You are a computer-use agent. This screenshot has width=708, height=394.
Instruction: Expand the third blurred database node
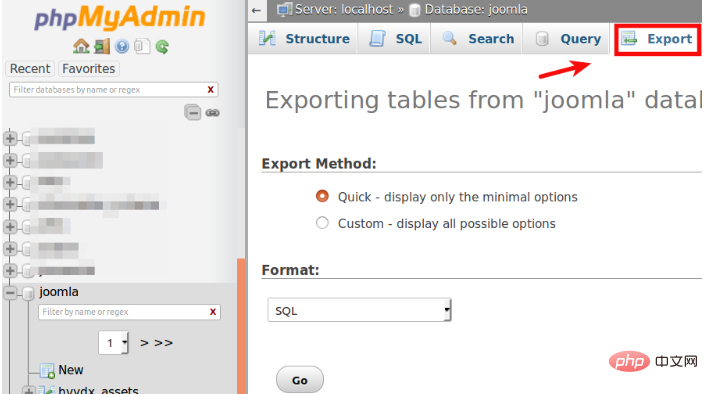(10, 182)
